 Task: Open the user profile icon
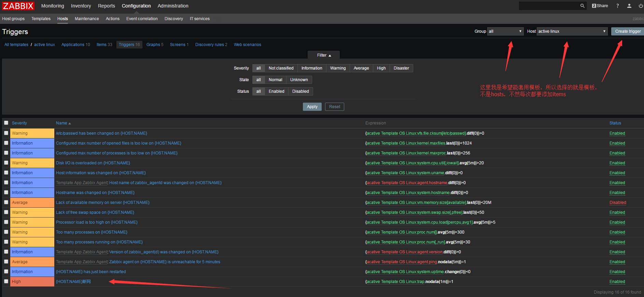pos(629,6)
